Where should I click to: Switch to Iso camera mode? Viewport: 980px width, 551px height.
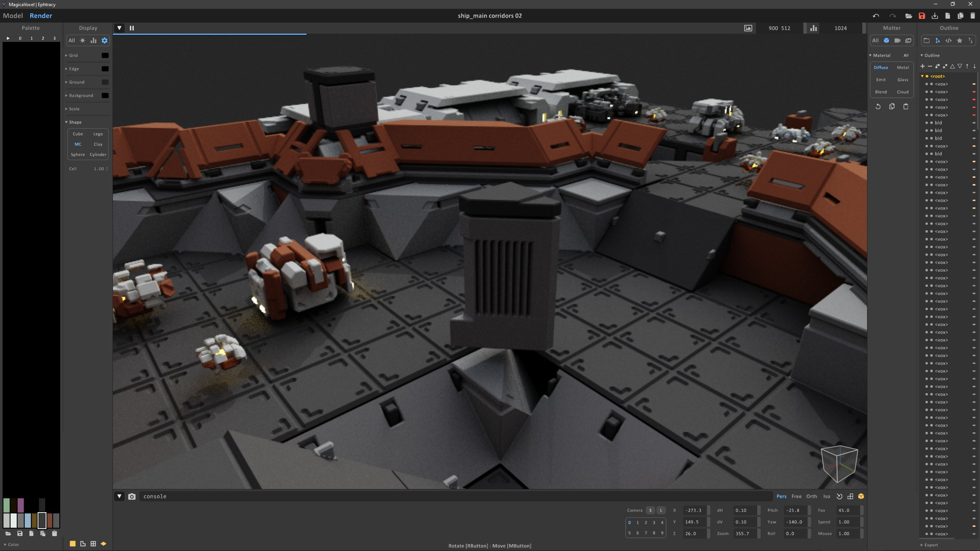(x=827, y=496)
